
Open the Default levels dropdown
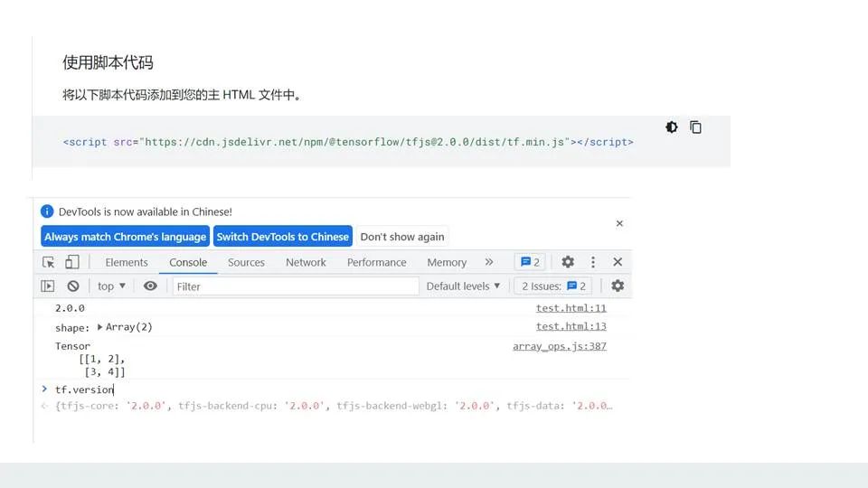(463, 286)
